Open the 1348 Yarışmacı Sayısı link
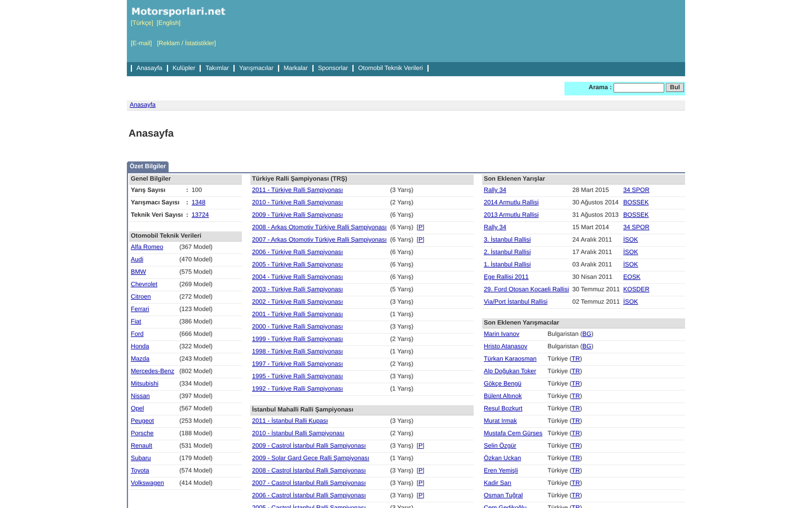 (x=198, y=202)
